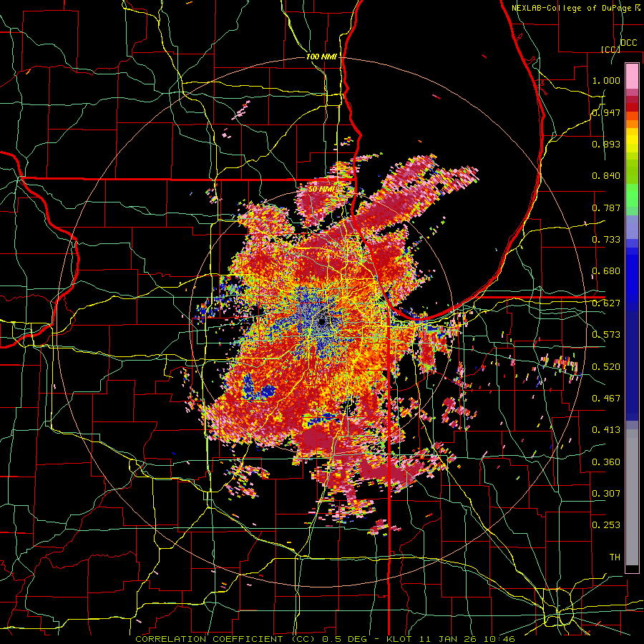The height and width of the screenshot is (644, 644).
Task: Select the 0.893 scale value
Action: pyautogui.click(x=606, y=144)
